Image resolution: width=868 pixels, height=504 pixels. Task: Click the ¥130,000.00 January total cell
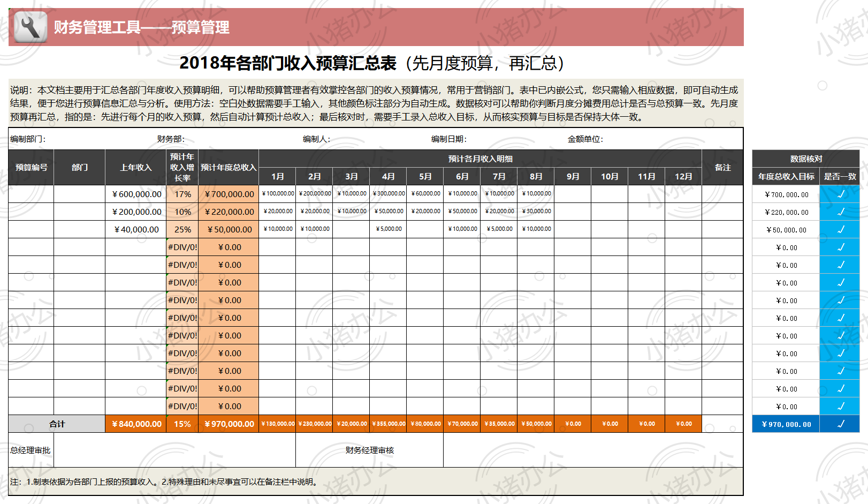(278, 424)
